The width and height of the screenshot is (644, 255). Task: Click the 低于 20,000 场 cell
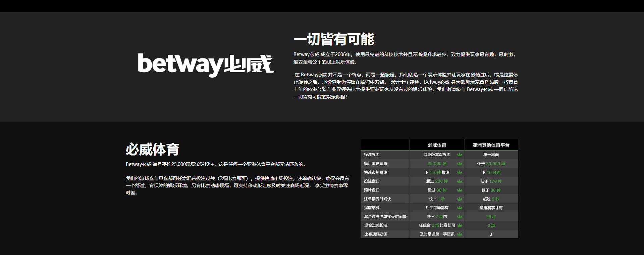click(491, 164)
